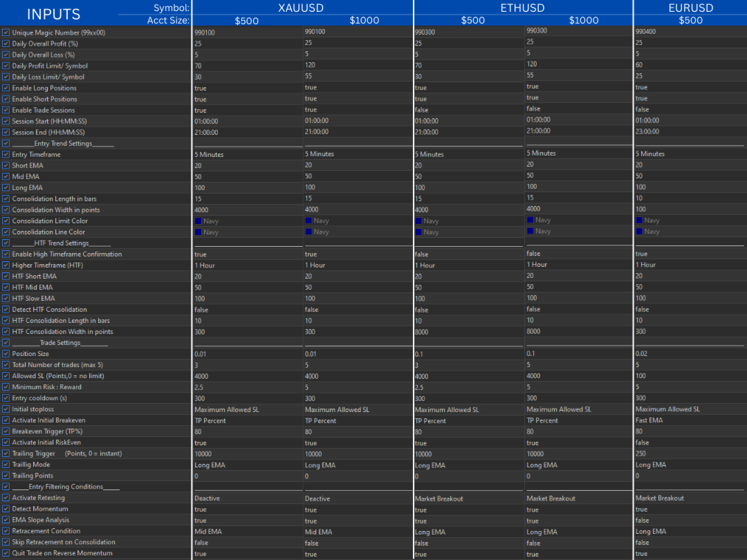Viewport: 747px width, 560px height.
Task: Toggle the Session End (HH:MM:SS) checkbox
Action: (6, 132)
